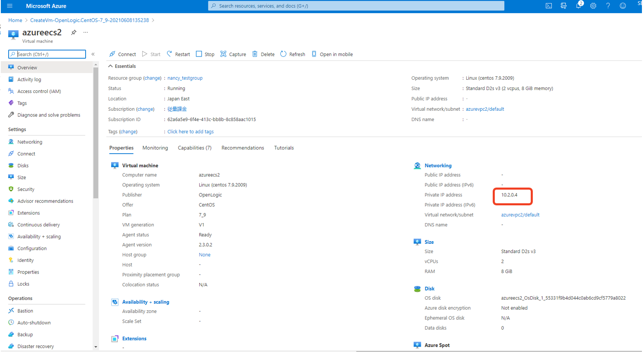
Task: Collapse the Essentials section
Action: pyautogui.click(x=122, y=66)
